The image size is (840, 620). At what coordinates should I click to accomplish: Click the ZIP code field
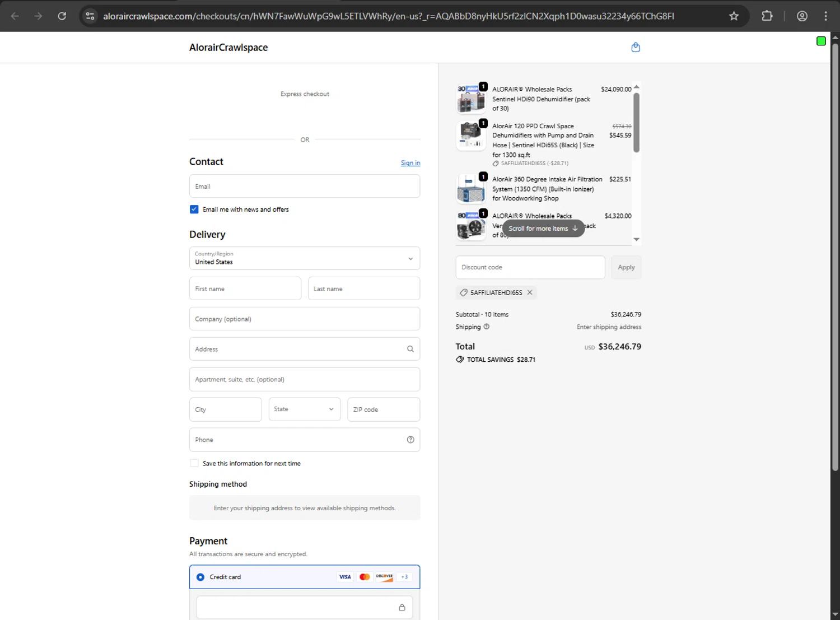384,409
